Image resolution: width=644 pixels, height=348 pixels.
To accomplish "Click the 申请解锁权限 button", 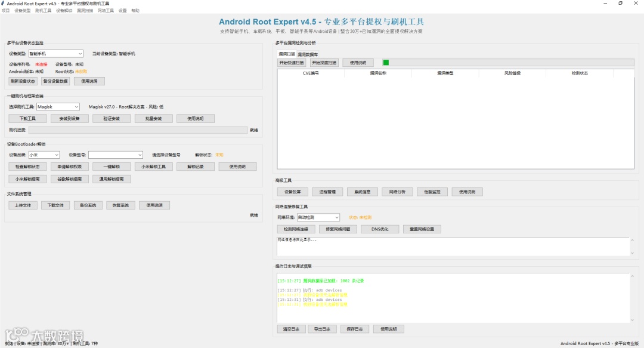I will 69,167.
